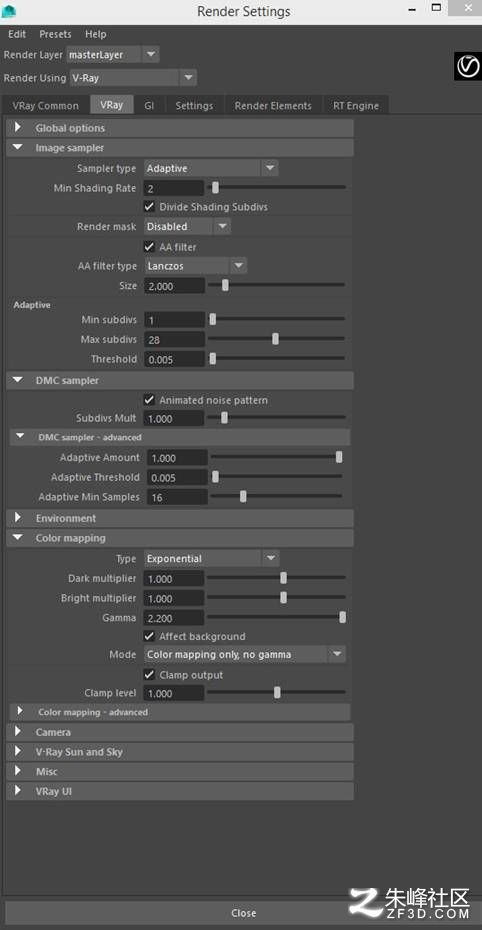Open the Render Layer masterLayer dropdown
This screenshot has height=930, width=482.
pos(113,55)
